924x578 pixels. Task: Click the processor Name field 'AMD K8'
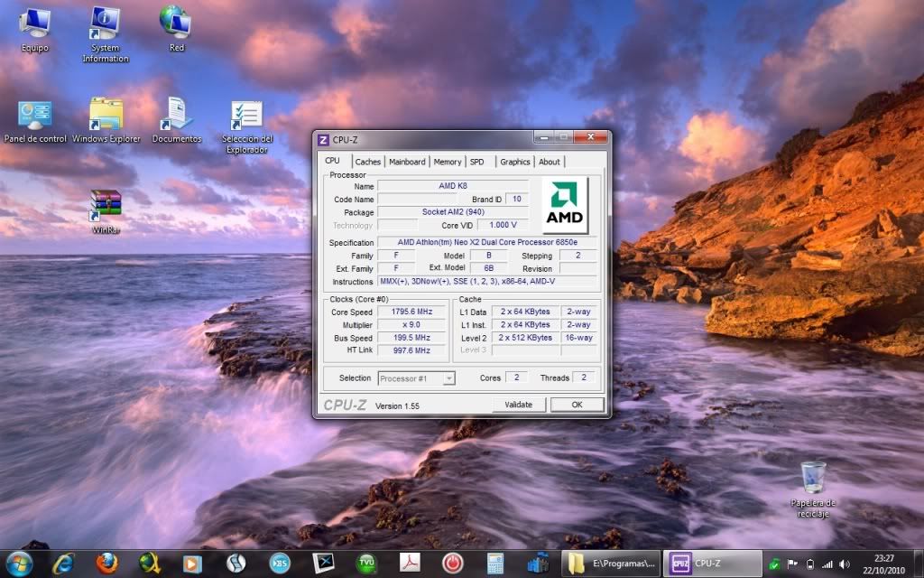click(x=453, y=186)
